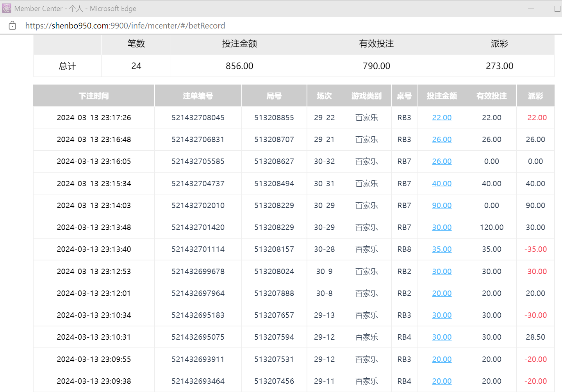Click the total count value 24

pos(136,66)
